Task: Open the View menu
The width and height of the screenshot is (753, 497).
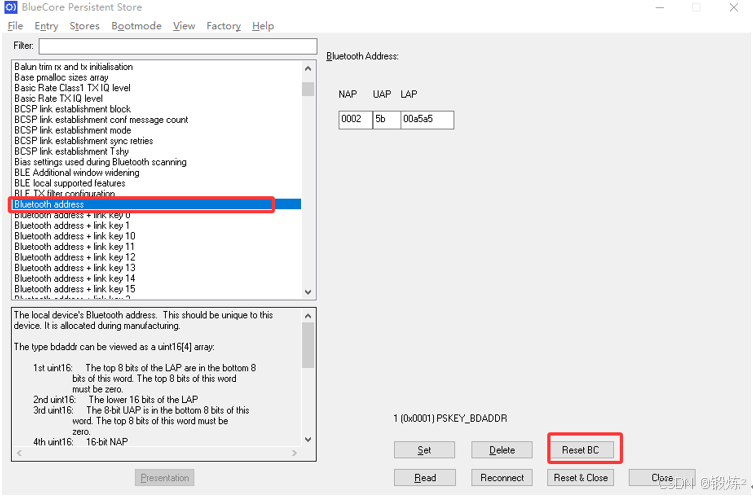Action: (184, 26)
